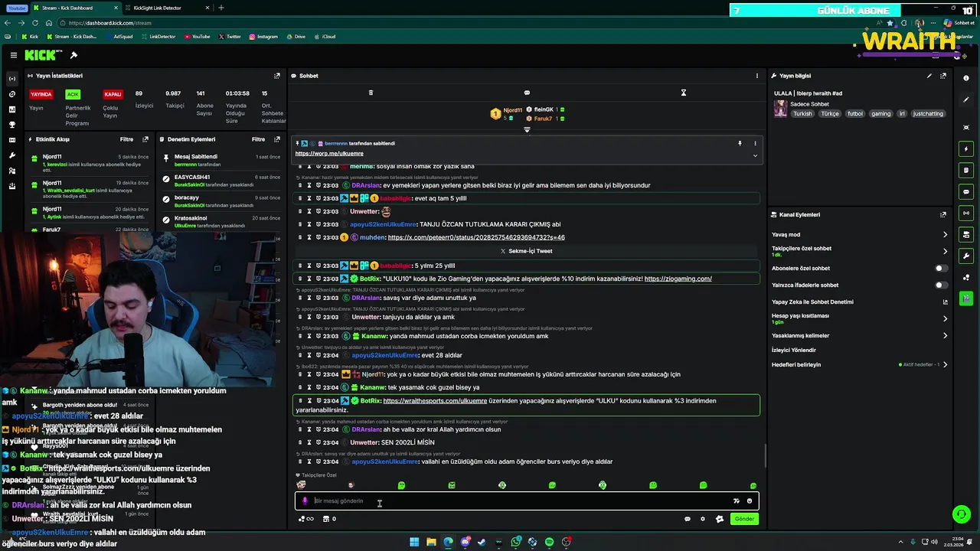This screenshot has height=551, width=980.
Task: Open Filtre in Denetim Eylemleri panel
Action: coord(259,139)
